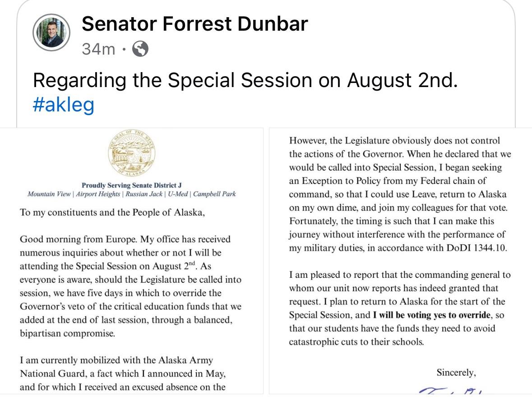This screenshot has height=401, width=532.
Task: Click the 'However, the Legislature obviously' paragraph
Action: [400, 194]
